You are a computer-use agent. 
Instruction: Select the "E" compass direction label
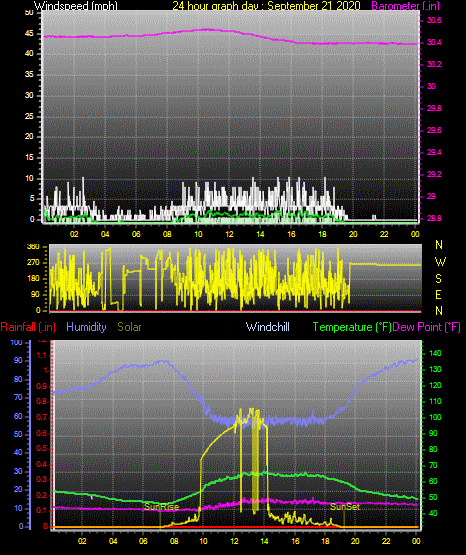click(x=438, y=294)
